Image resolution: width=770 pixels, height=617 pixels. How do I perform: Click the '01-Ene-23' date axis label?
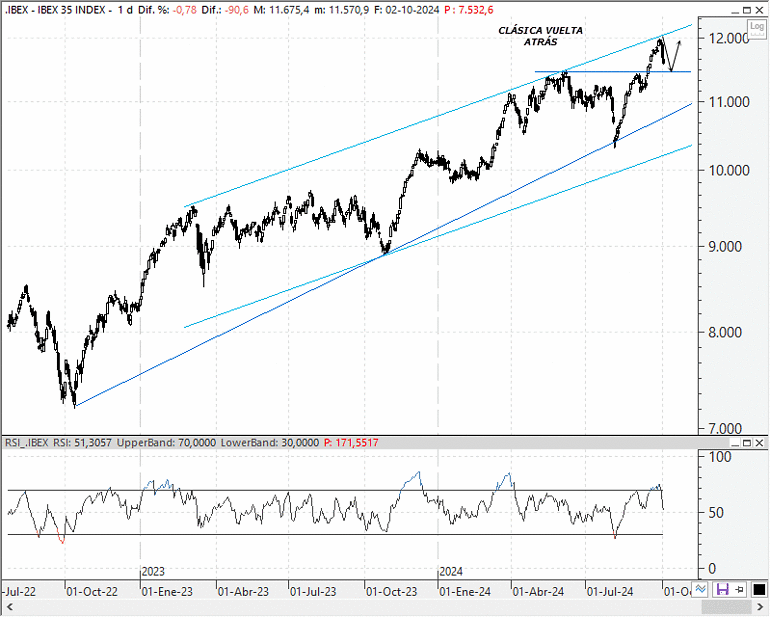pyautogui.click(x=167, y=591)
